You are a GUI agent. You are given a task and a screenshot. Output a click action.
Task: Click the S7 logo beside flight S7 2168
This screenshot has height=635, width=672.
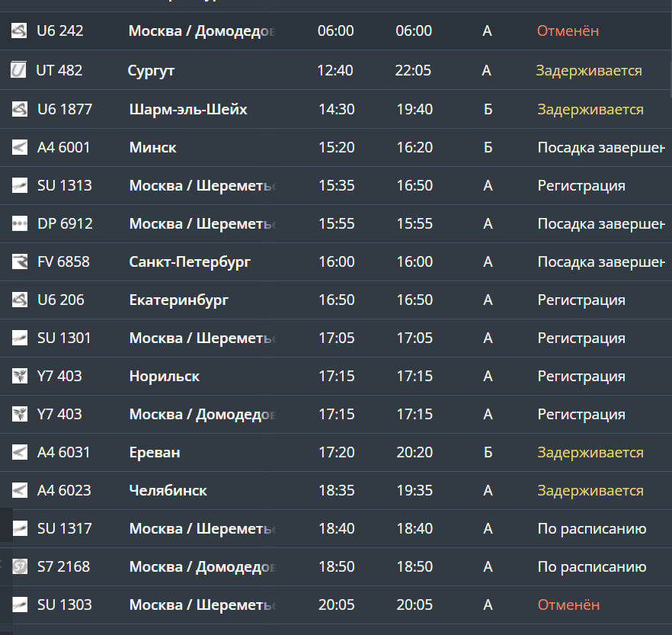(x=20, y=567)
